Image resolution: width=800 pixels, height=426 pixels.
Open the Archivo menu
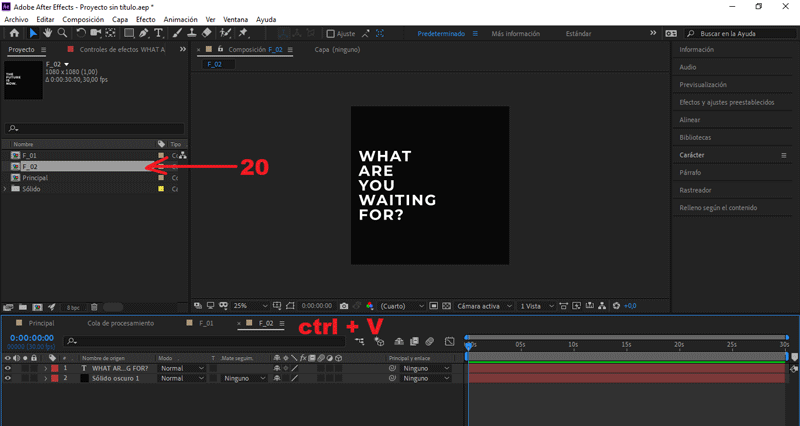pyautogui.click(x=16, y=19)
